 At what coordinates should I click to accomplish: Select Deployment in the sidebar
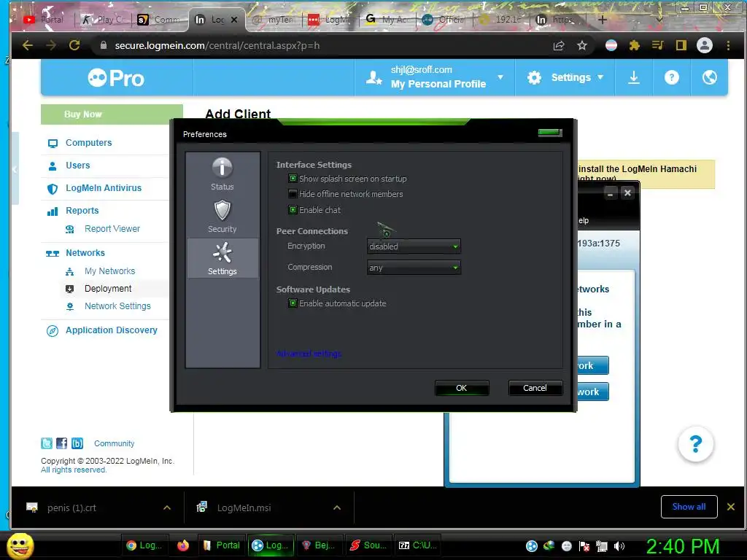108,289
